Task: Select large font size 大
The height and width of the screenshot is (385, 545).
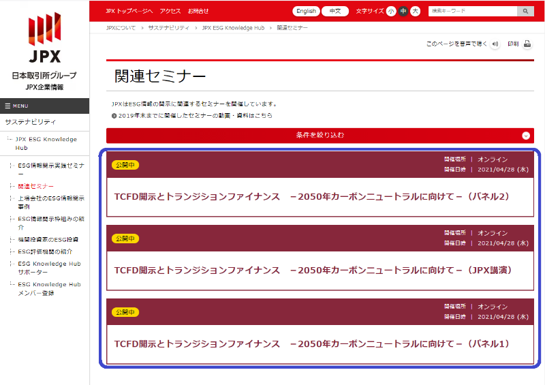Action: click(415, 11)
